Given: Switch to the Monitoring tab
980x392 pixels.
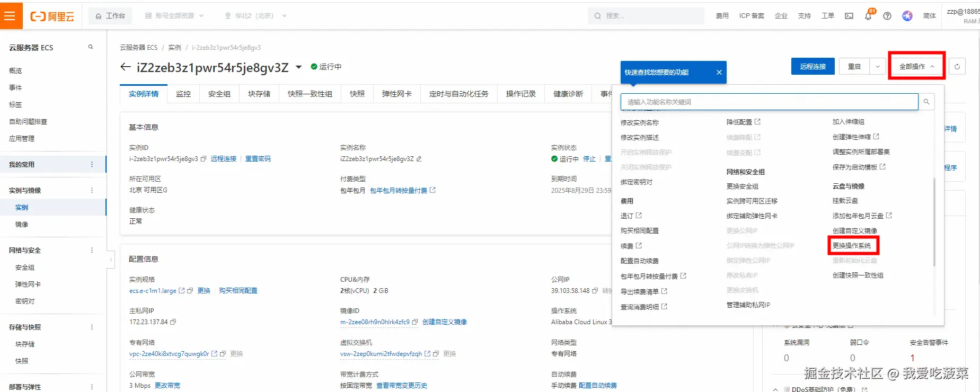Looking at the screenshot, I should click(x=183, y=94).
